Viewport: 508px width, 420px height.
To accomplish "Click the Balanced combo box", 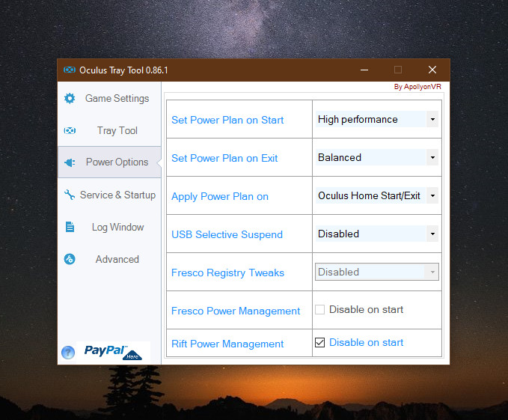I will (x=377, y=157).
